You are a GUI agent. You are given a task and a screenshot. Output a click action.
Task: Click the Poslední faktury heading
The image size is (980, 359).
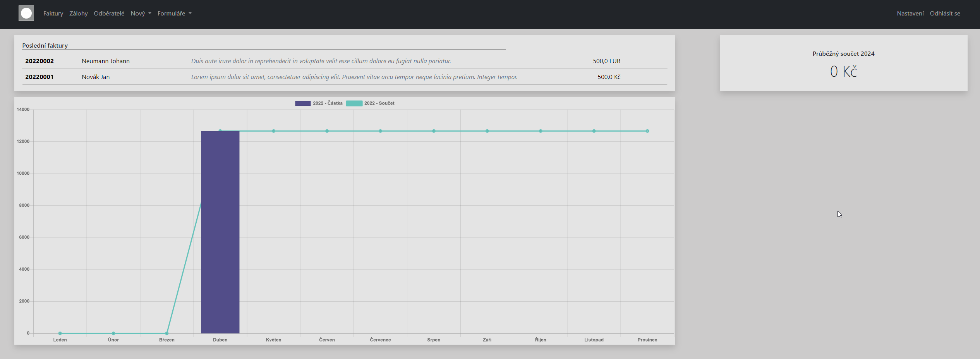(45, 45)
